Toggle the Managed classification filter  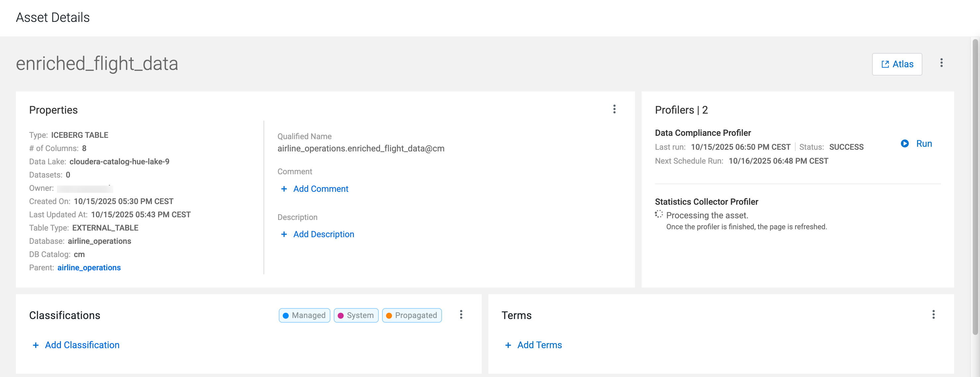click(304, 315)
